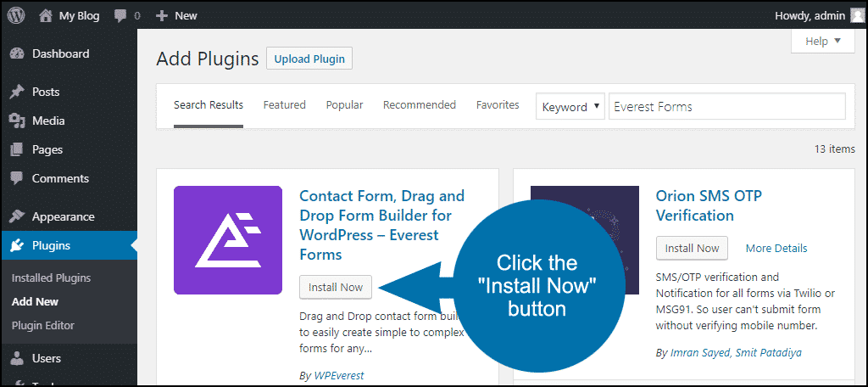The image size is (868, 387).
Task: Open the Plugin Editor submenu
Action: coord(42,325)
